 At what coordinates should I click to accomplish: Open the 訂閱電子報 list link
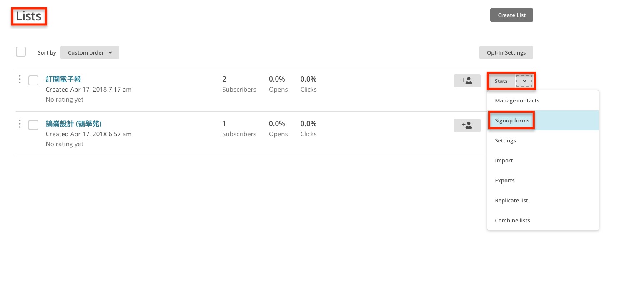[63, 79]
